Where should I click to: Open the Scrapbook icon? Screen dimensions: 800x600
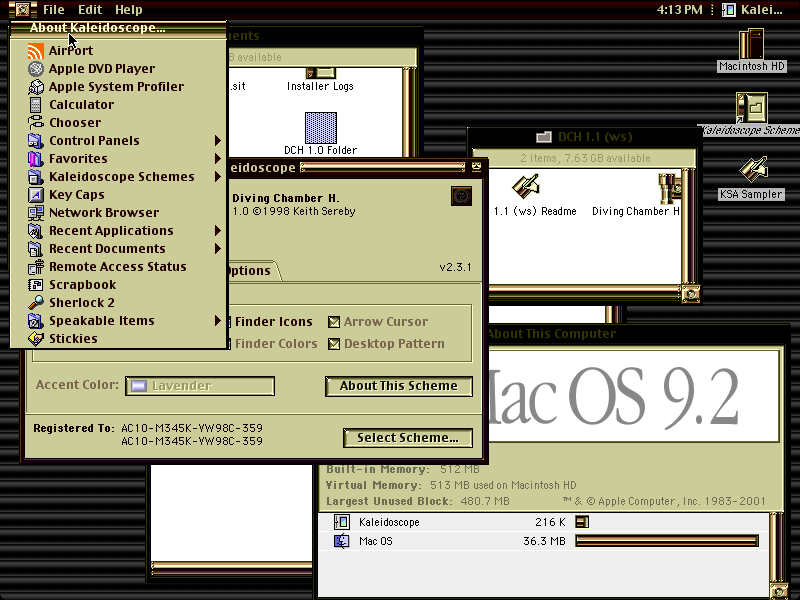36,285
